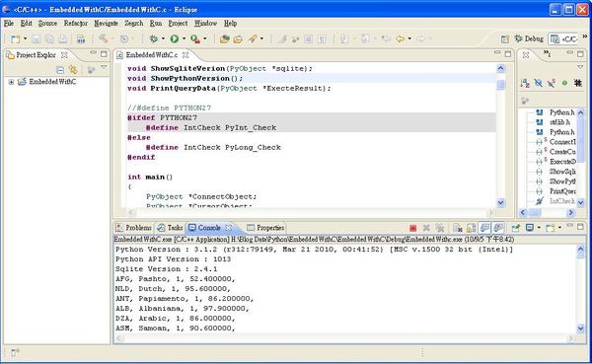Open the Debug button dropdown arrow
This screenshot has height=364, width=592.
coord(163,38)
